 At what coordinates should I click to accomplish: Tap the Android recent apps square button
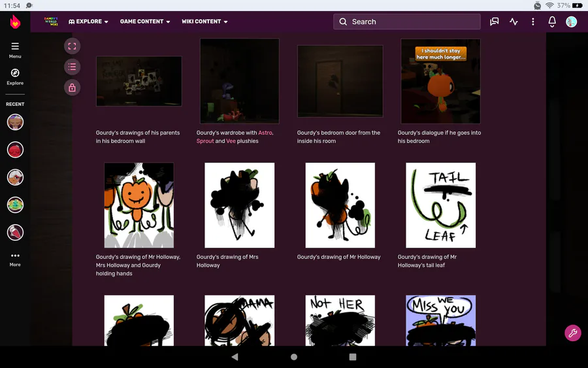[353, 357]
